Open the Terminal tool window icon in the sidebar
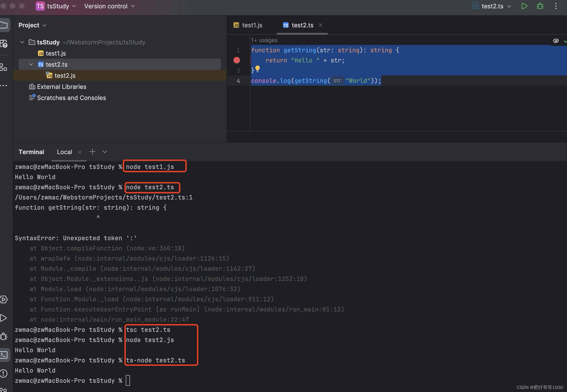567x392 pixels. (x=4, y=355)
